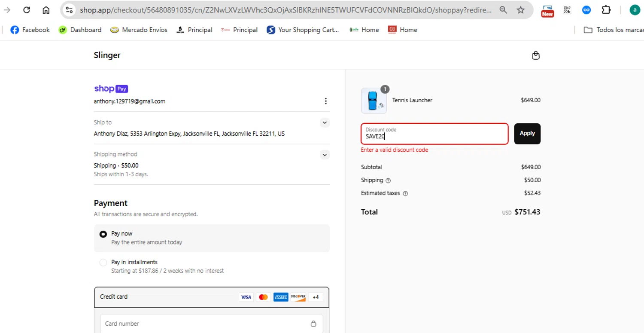Open the second Home bookmark with red icon
This screenshot has height=333, width=644.
(403, 30)
